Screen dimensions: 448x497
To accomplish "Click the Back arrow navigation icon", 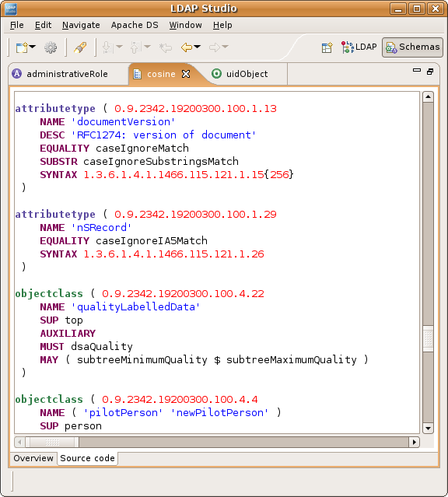I will [187, 47].
